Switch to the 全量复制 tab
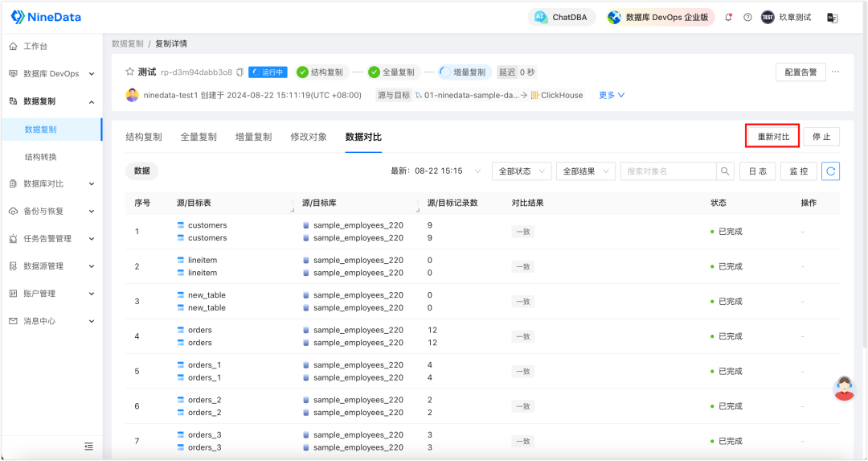Viewport: 868px width, 461px height. pyautogui.click(x=199, y=137)
